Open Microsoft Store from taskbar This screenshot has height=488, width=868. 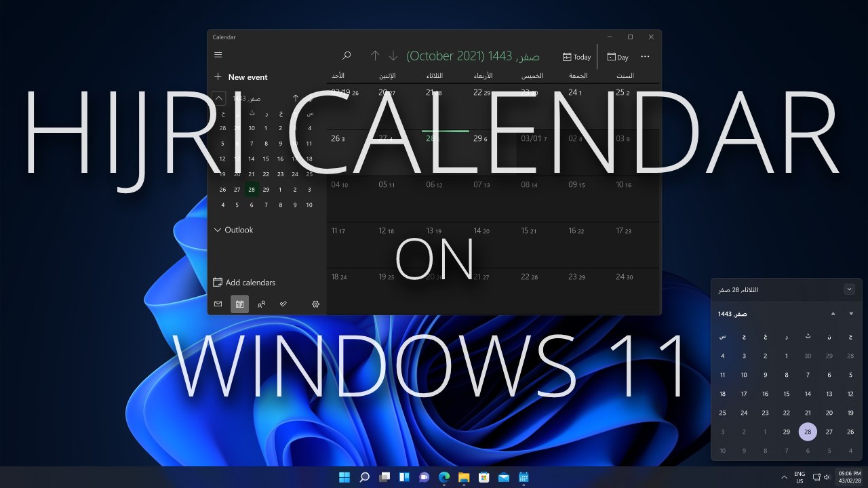click(484, 477)
